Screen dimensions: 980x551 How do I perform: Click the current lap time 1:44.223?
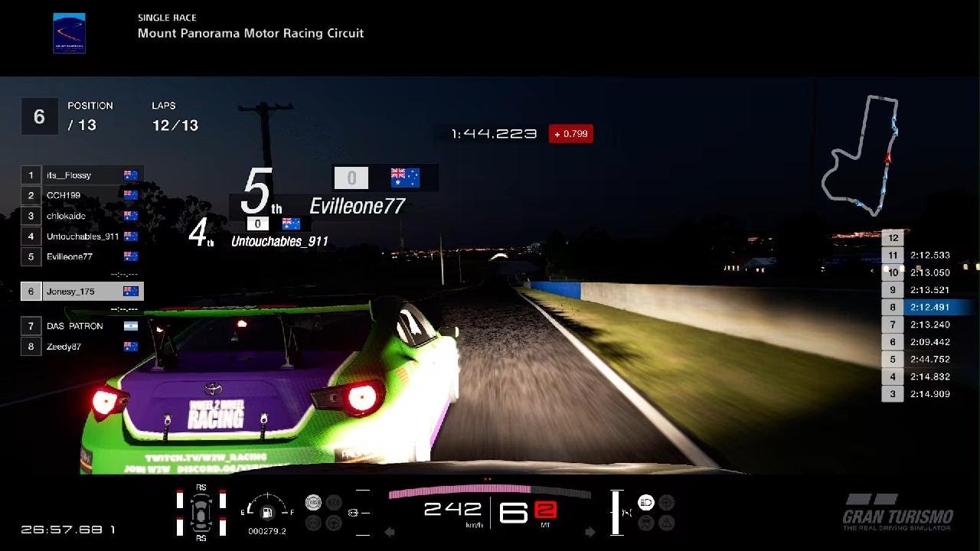pos(494,134)
